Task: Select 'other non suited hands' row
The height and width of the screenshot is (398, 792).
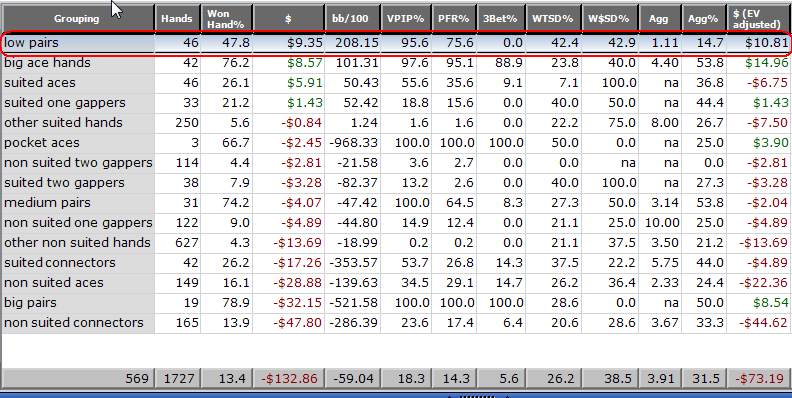Action: pyautogui.click(x=396, y=243)
